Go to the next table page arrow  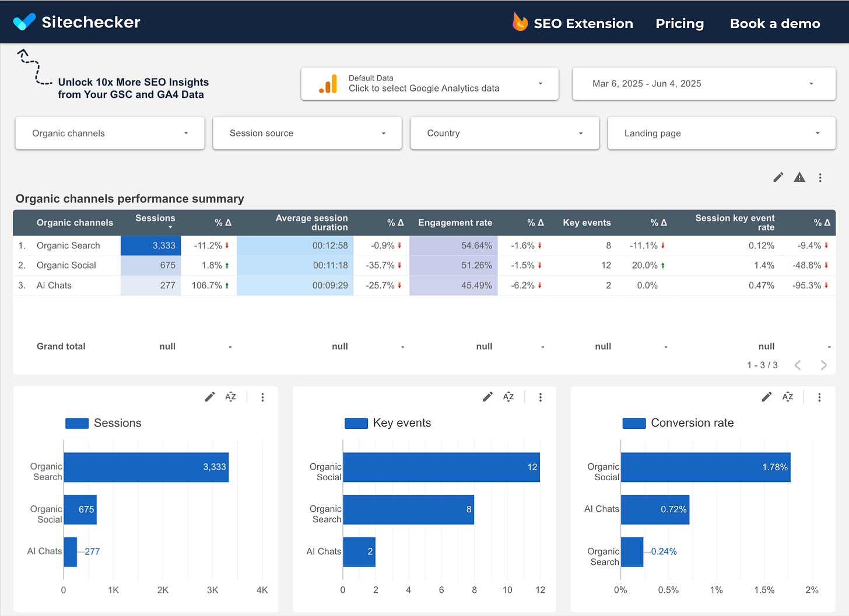click(823, 365)
